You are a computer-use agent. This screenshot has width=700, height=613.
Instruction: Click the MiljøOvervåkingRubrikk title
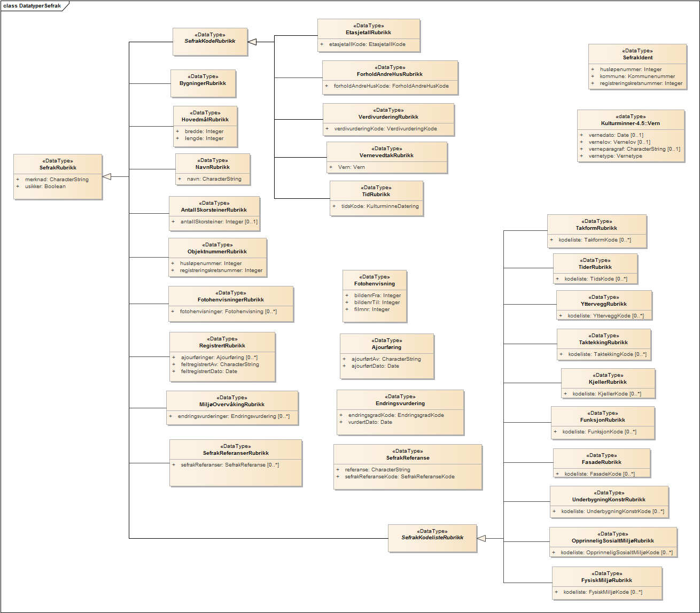tap(232, 405)
